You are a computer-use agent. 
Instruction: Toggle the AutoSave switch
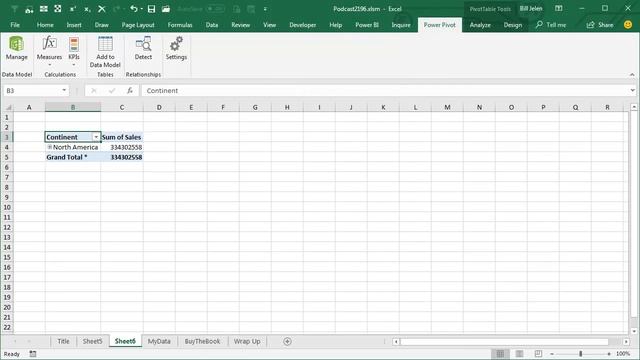(x=215, y=9)
